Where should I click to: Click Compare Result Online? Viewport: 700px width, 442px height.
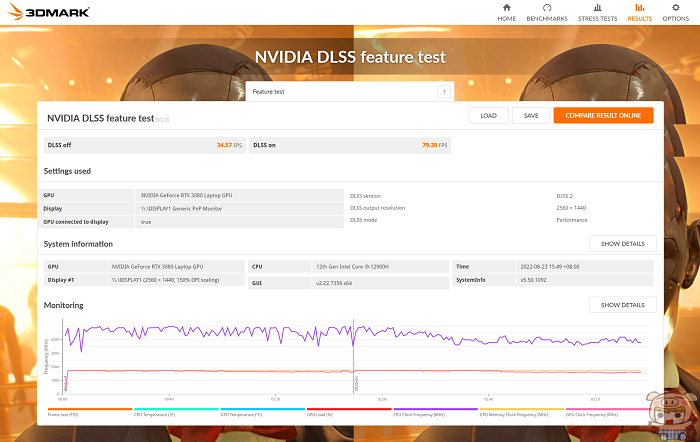coord(603,116)
